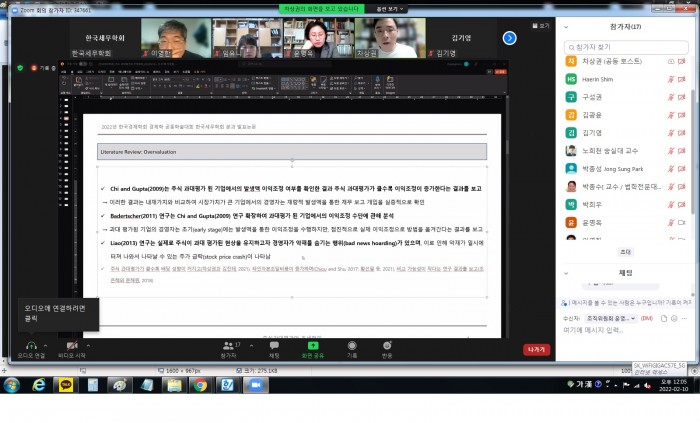Show next video thumbnails with blue arrow
The width and height of the screenshot is (700, 423).
[x=509, y=38]
